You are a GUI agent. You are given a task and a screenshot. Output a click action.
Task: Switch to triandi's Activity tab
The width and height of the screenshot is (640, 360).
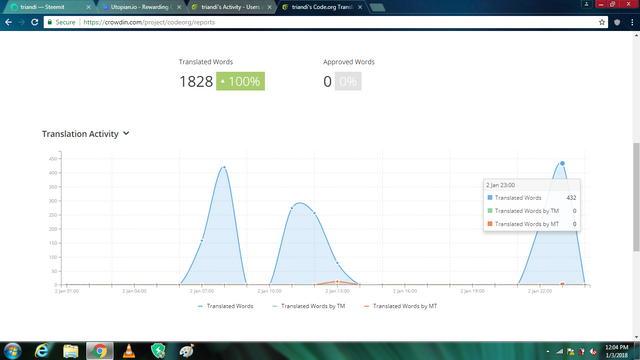click(231, 7)
